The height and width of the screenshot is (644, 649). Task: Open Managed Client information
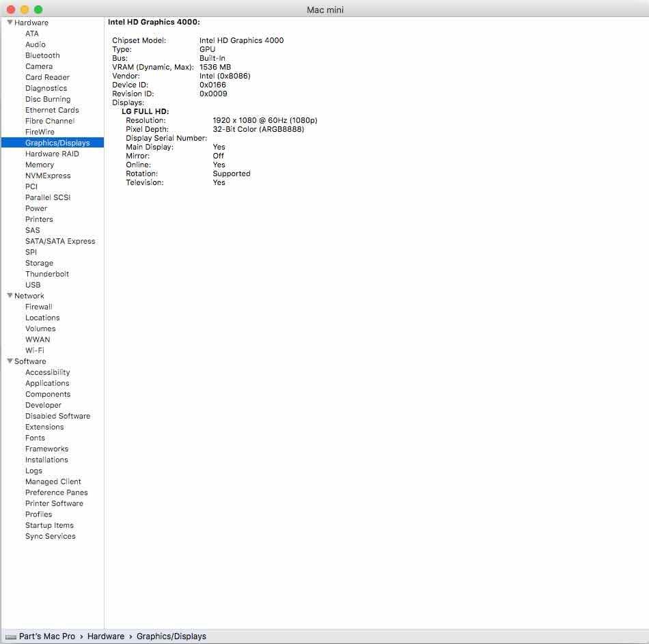[x=53, y=481]
